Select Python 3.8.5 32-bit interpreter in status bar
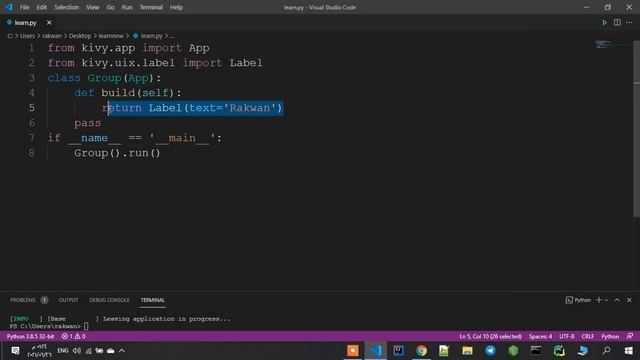This screenshot has width=640, height=360. point(30,336)
